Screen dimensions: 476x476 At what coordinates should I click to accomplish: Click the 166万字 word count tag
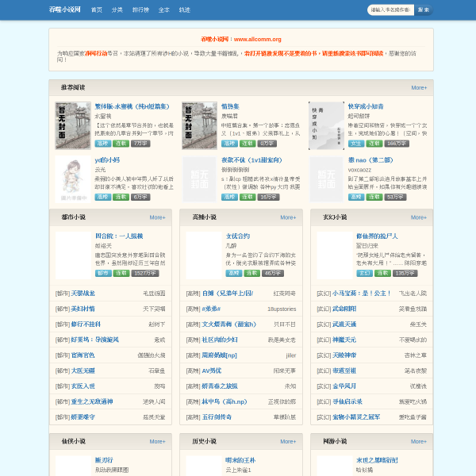[x=397, y=144]
